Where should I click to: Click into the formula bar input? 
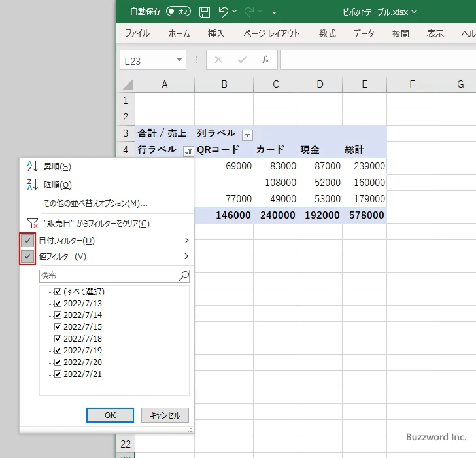pos(378,60)
